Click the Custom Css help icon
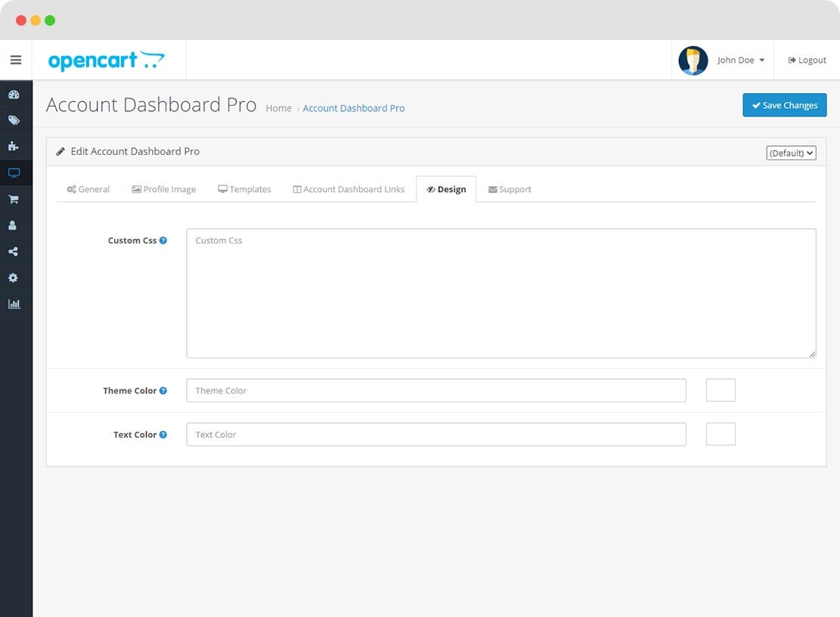The image size is (840, 617). [163, 240]
